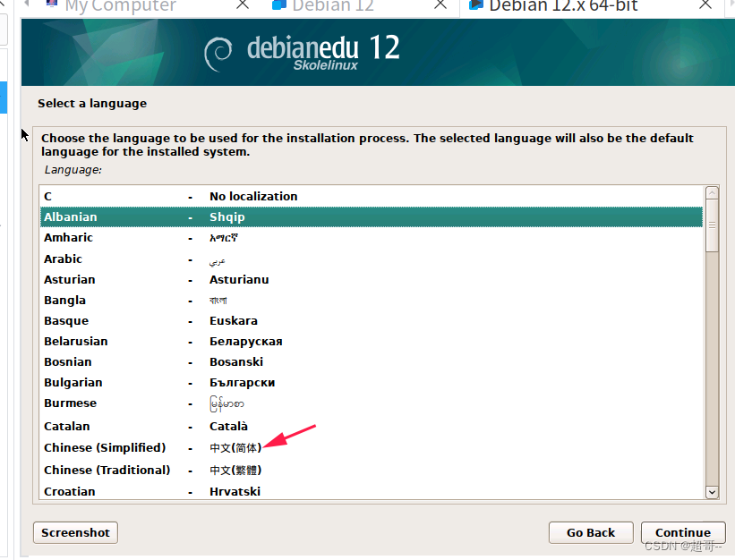735x560 pixels.
Task: Select Croatian language row
Action: [x=372, y=491]
